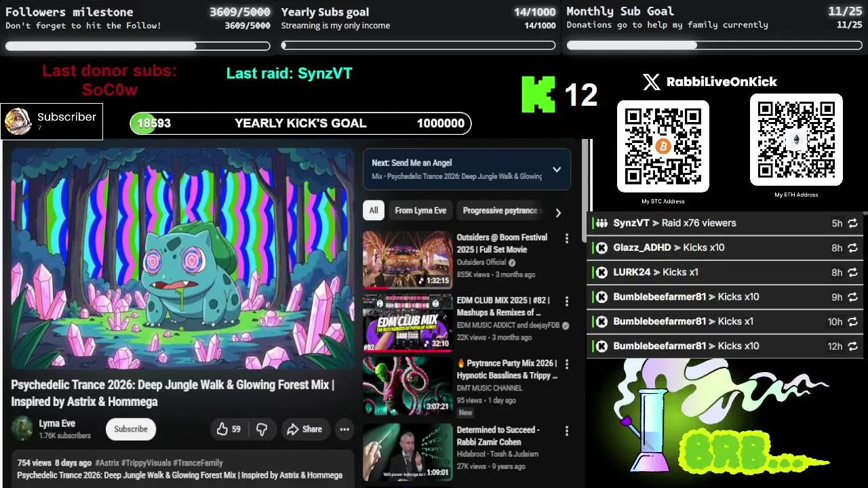
Task: Click the green Kick logo icon
Action: (x=538, y=94)
